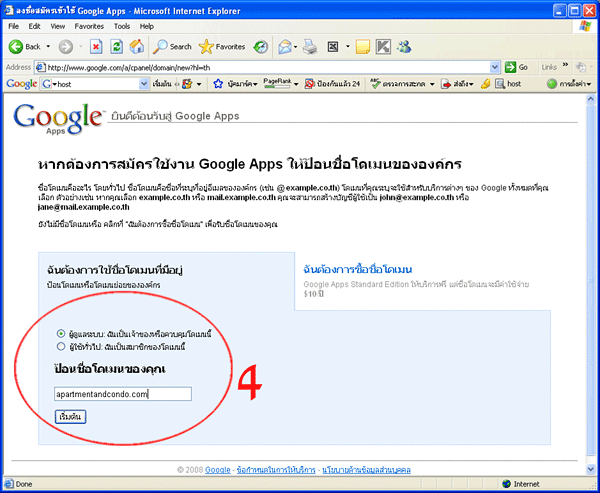Click the vertical scrollbar down arrow
Screen dimensions: 600x493
pos(590,469)
